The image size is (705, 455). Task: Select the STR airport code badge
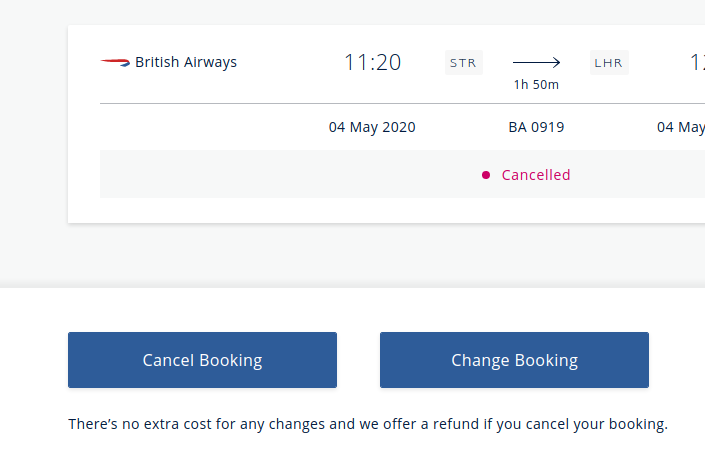pyautogui.click(x=464, y=62)
